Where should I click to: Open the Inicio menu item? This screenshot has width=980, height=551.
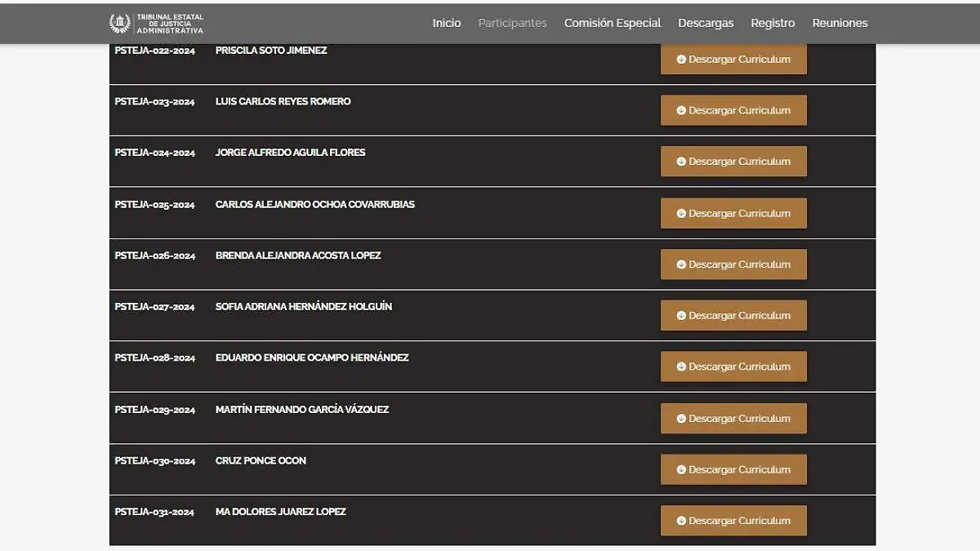pyautogui.click(x=446, y=23)
